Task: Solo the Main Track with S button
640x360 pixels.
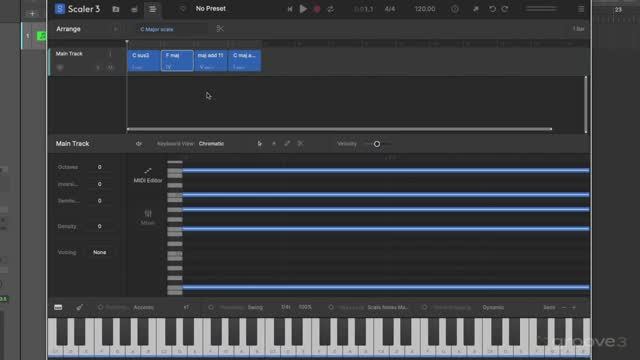Action: pos(98,68)
